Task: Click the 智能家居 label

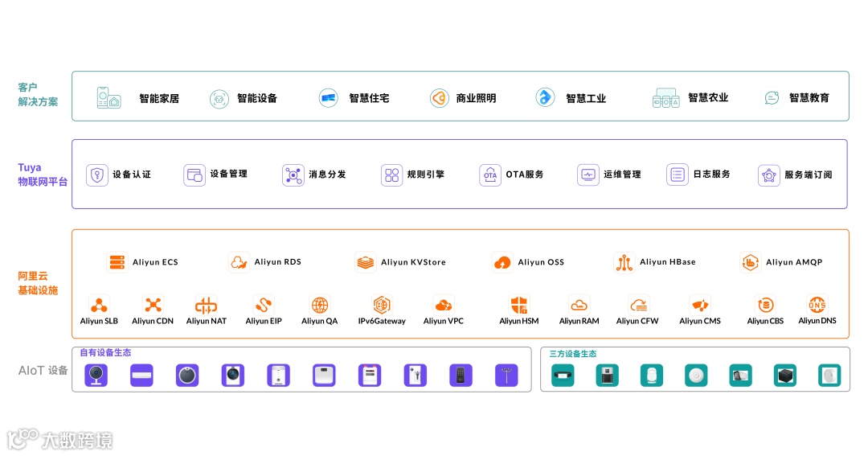Action: coord(159,99)
